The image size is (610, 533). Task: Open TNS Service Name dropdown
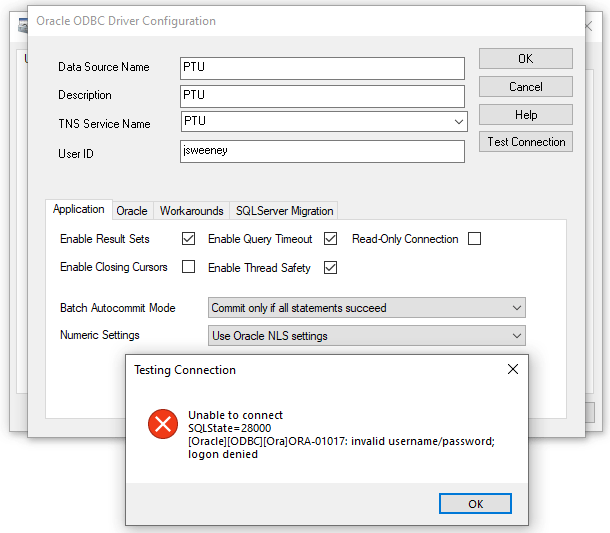tap(459, 121)
